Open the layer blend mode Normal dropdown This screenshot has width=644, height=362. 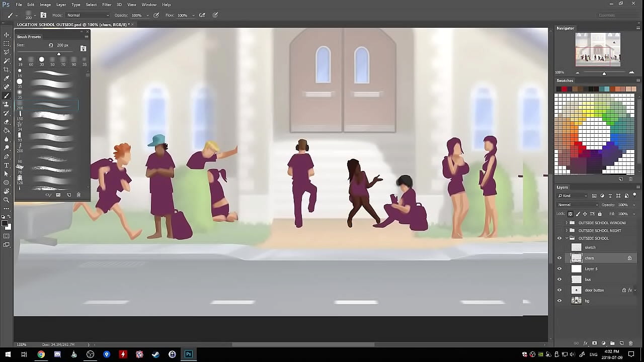point(578,205)
